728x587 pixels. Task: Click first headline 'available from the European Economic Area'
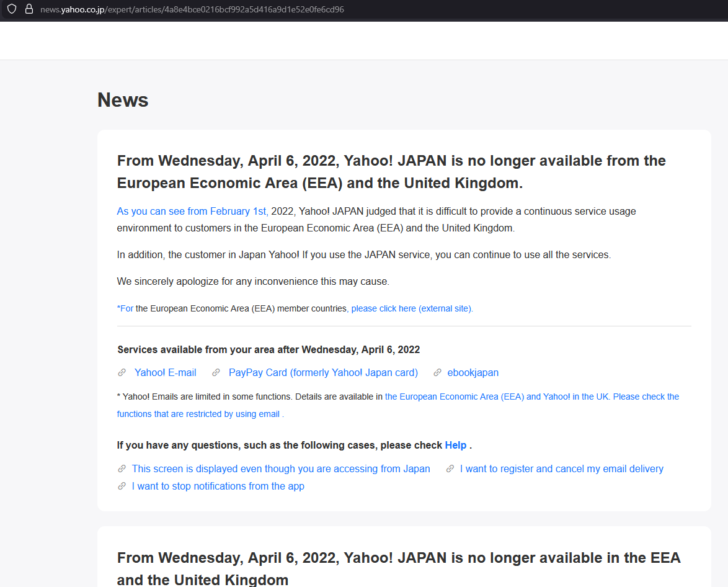391,171
